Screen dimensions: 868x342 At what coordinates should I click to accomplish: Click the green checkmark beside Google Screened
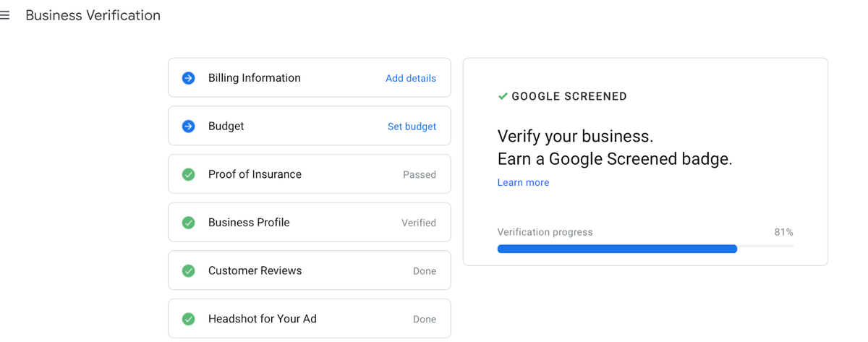tap(503, 96)
